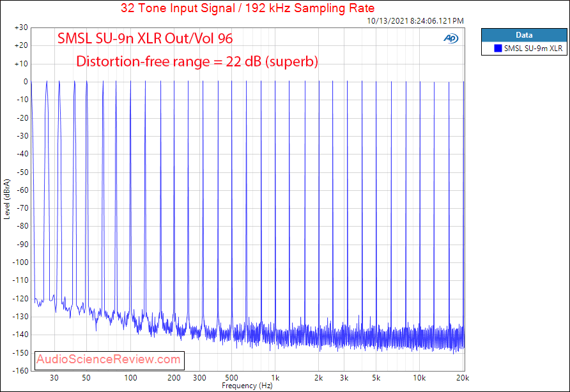Screen dimensions: 570x392
Task: Click the "-150" level axis label
Action: [x=20, y=353]
